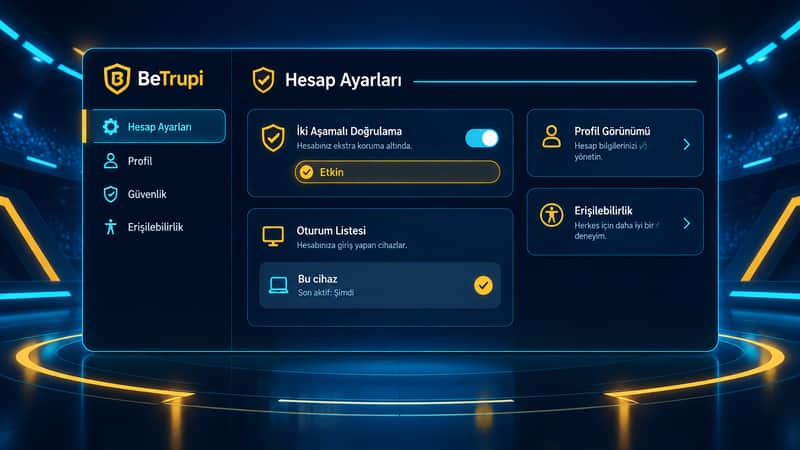Open Erişilebilirlik from the sidebar menu
The height and width of the screenshot is (450, 800).
point(143,227)
